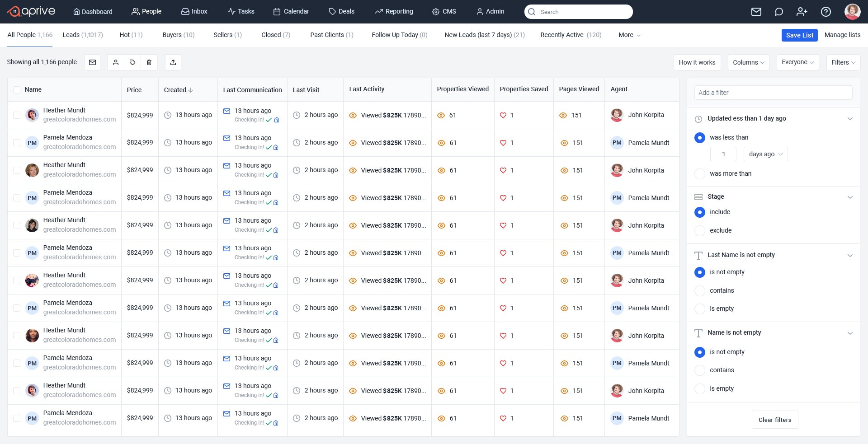
Task: Select the 'was more than' radio button
Action: coord(700,174)
